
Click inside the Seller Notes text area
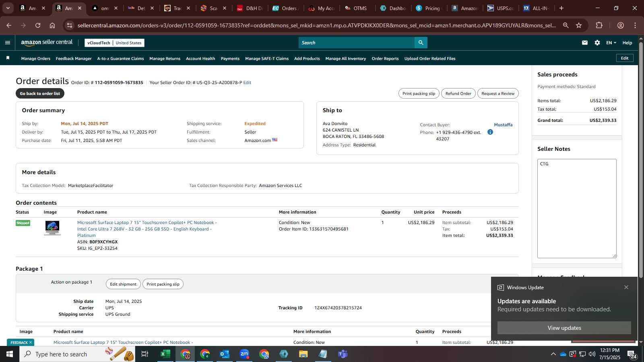coord(577,208)
